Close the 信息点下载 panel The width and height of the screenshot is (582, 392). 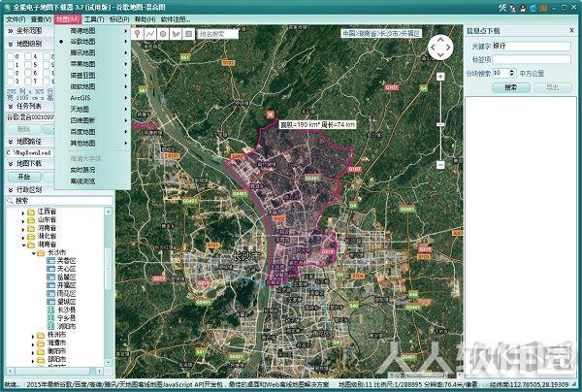pos(571,31)
